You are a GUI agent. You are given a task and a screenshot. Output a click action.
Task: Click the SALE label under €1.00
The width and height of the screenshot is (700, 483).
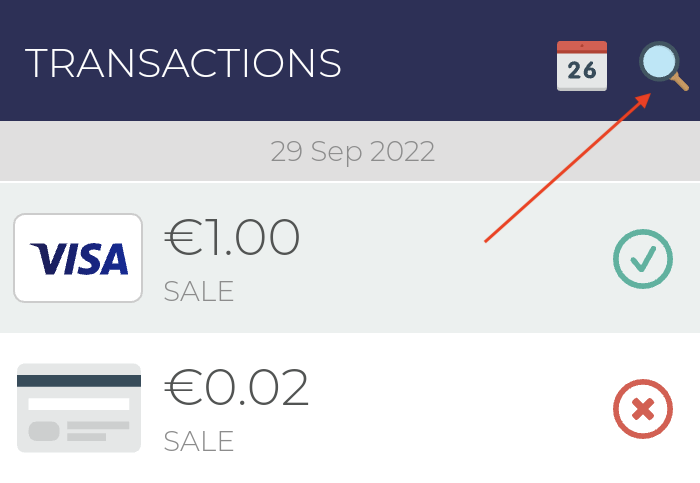[x=199, y=291]
